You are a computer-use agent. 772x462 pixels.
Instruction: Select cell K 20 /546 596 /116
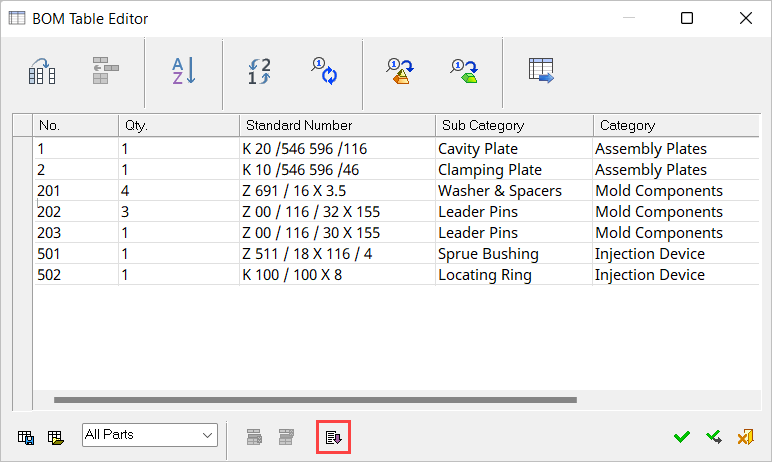(337, 149)
